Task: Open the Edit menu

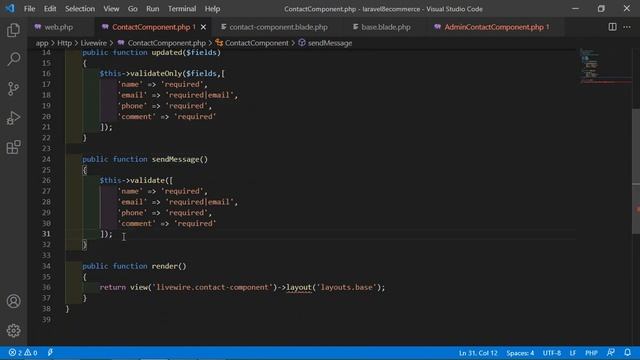Action: point(50,9)
